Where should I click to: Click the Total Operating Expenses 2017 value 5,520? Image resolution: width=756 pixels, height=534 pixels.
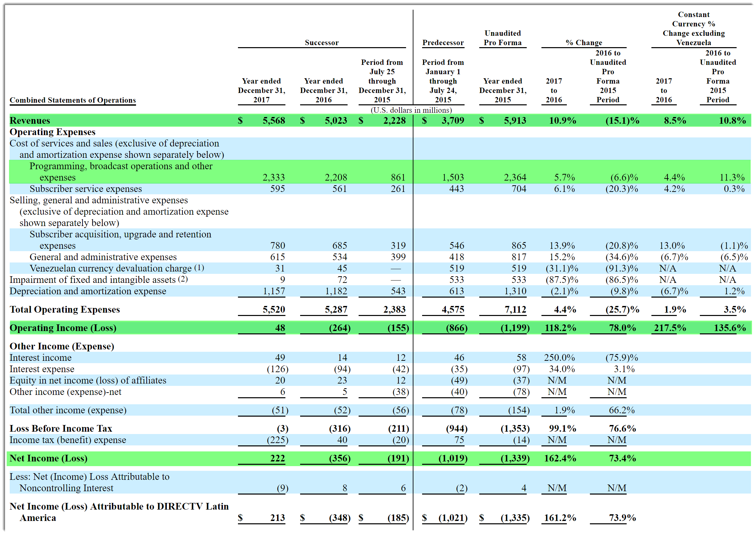(273, 310)
